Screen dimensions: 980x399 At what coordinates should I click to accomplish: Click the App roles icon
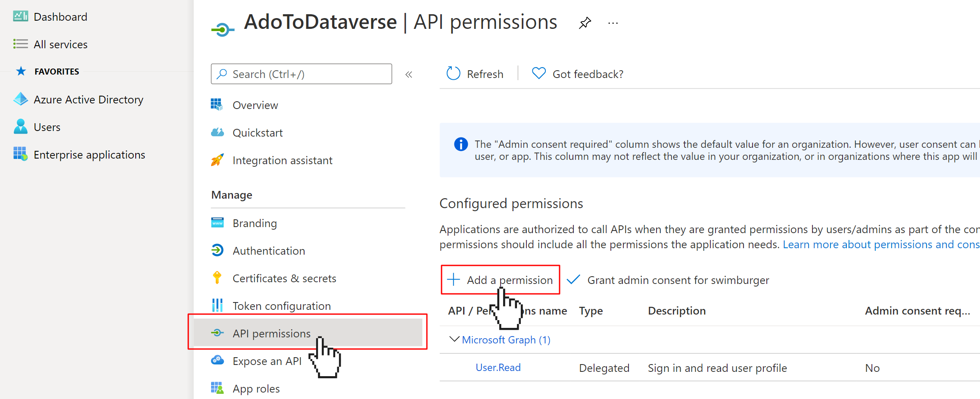pyautogui.click(x=218, y=388)
